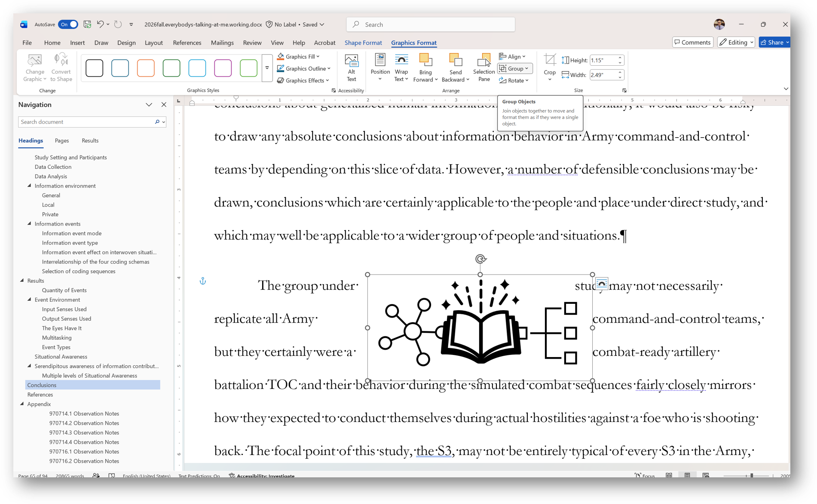This screenshot has height=504, width=817.
Task: Click the Share button
Action: (x=774, y=42)
